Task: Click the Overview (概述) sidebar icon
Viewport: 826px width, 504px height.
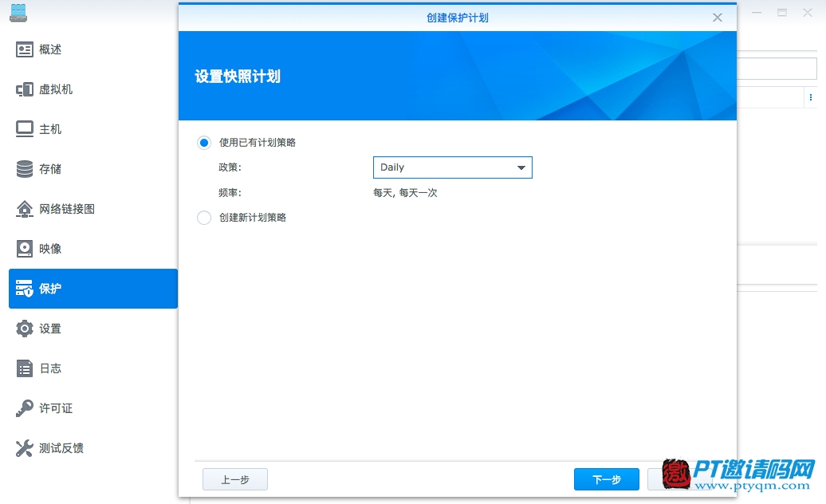Action: 25,49
